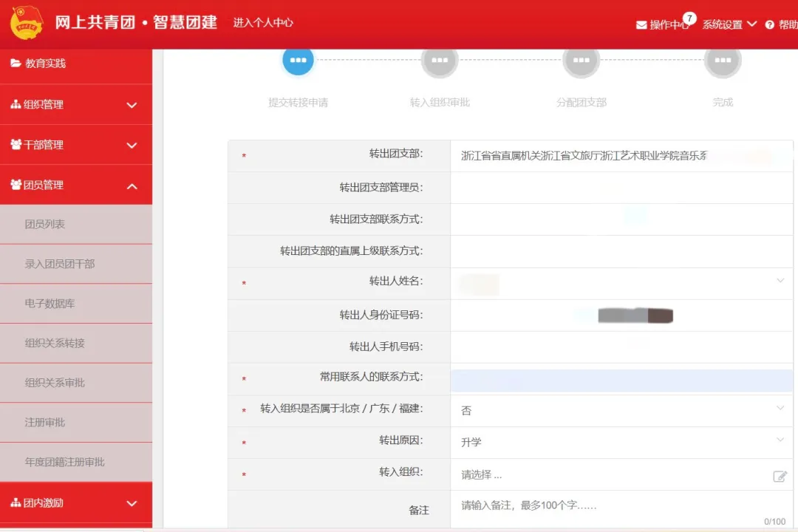Screen dimensions: 798x532
Task: Click the 完成 step circle
Action: pyautogui.click(x=723, y=61)
